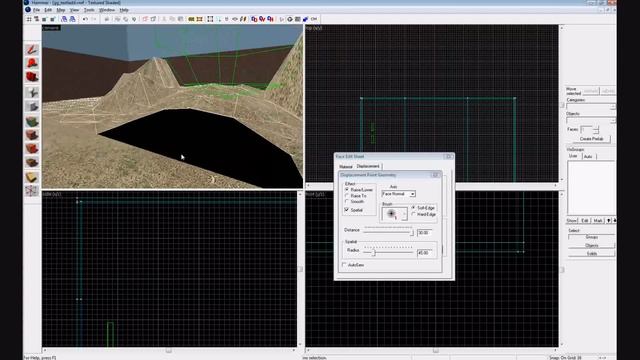The width and height of the screenshot is (640, 360).
Task: Open the Categories dropdown
Action: pos(591,107)
